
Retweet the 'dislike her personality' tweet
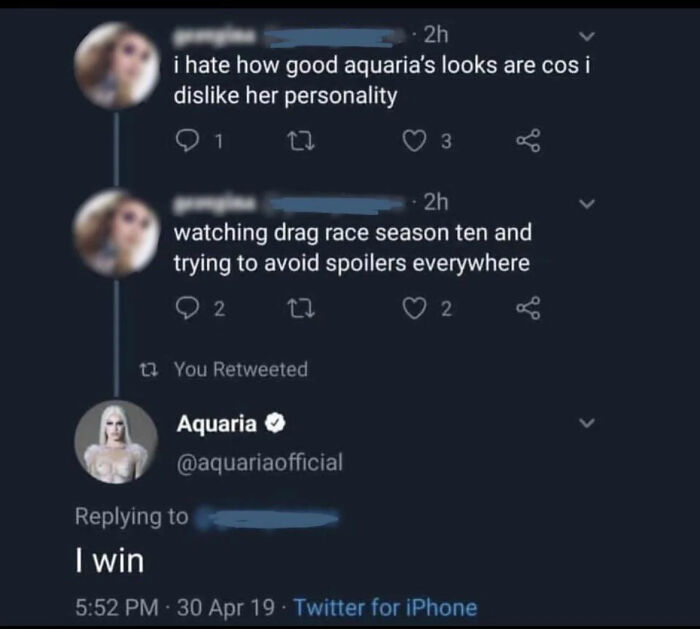(x=300, y=142)
